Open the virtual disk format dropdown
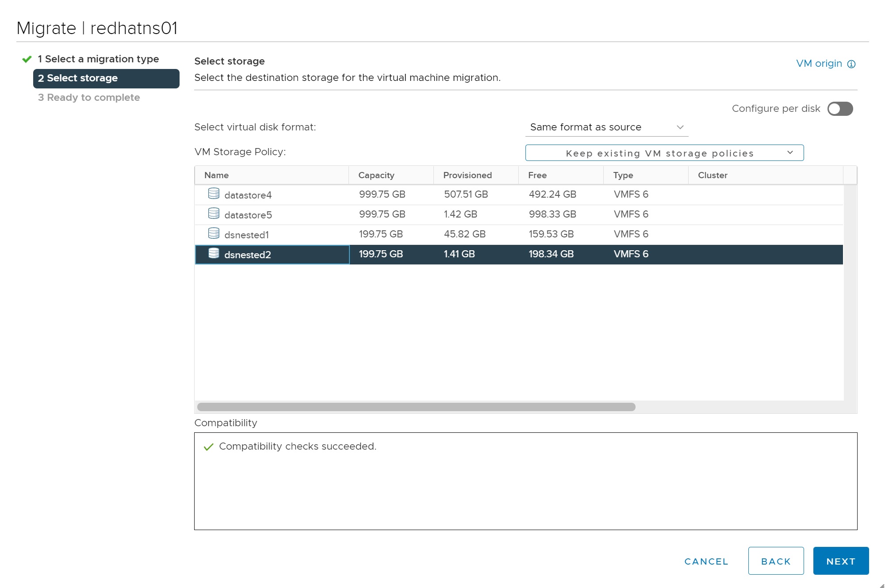Image resolution: width=885 pixels, height=588 pixels. 606,127
